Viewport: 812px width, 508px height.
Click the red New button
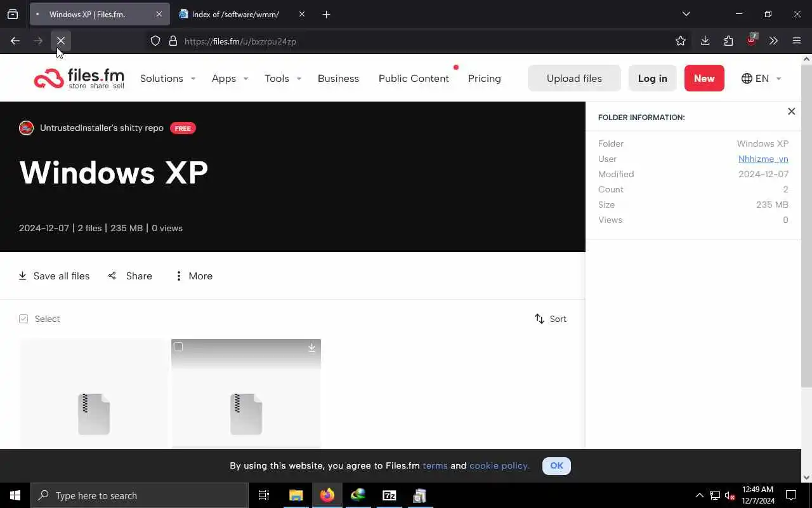coord(704,78)
